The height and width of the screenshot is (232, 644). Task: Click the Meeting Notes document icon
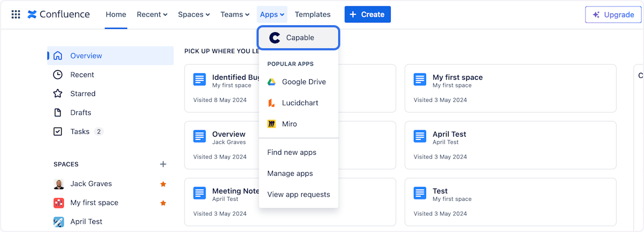pyautogui.click(x=200, y=193)
